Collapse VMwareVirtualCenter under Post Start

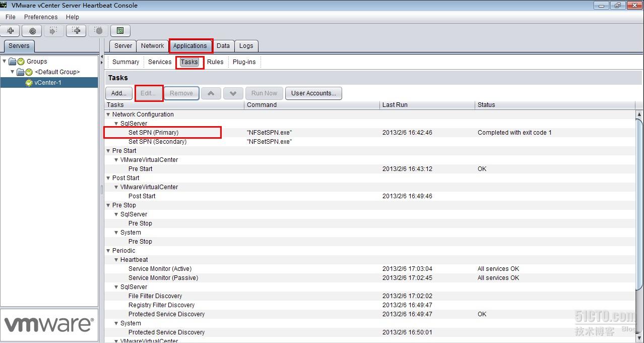116,187
